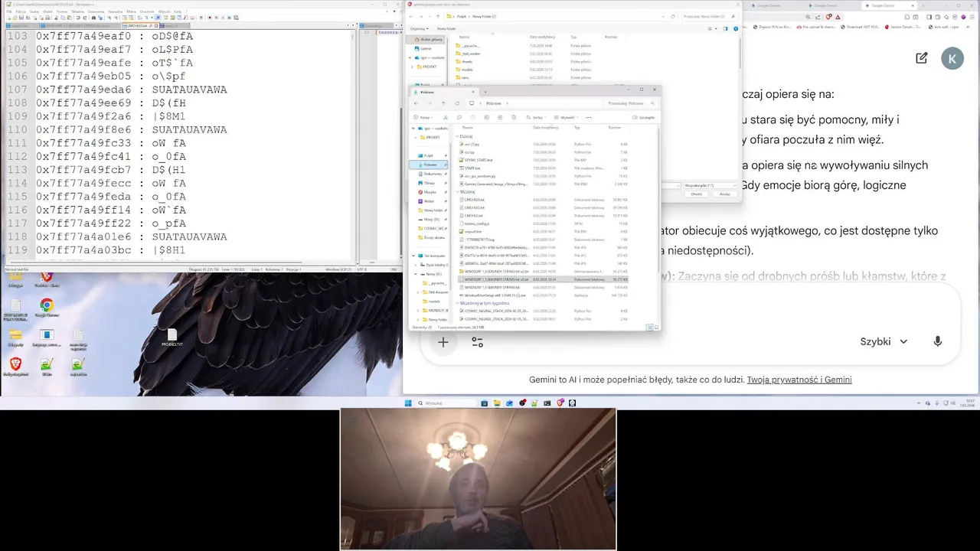The image size is (980, 551).
Task: Collapse the Wczoraj group in the file list
Action: tap(457, 192)
